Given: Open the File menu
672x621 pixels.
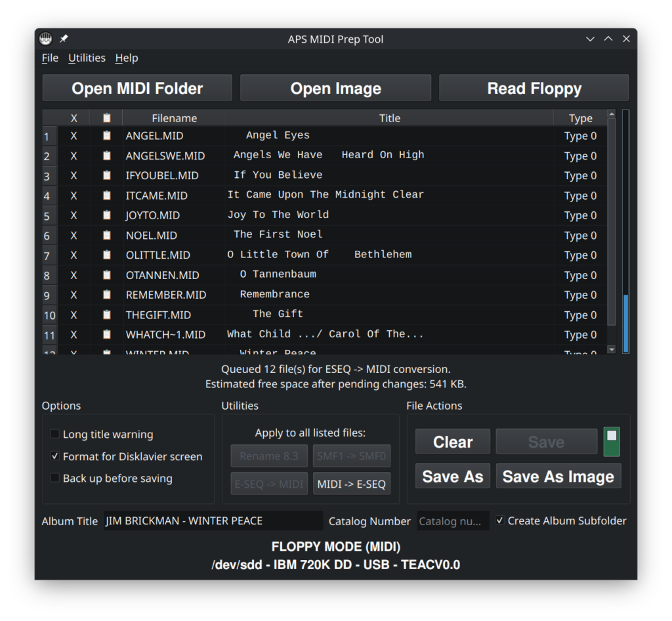Looking at the screenshot, I should 50,58.
